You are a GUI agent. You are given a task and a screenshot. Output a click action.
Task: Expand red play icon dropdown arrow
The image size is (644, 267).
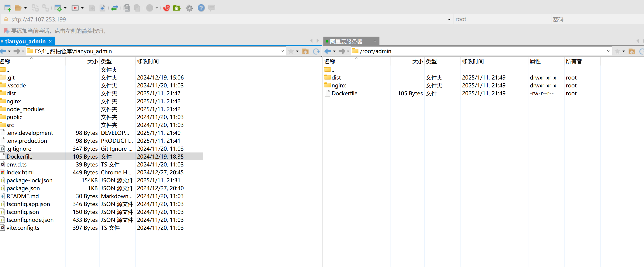82,8
